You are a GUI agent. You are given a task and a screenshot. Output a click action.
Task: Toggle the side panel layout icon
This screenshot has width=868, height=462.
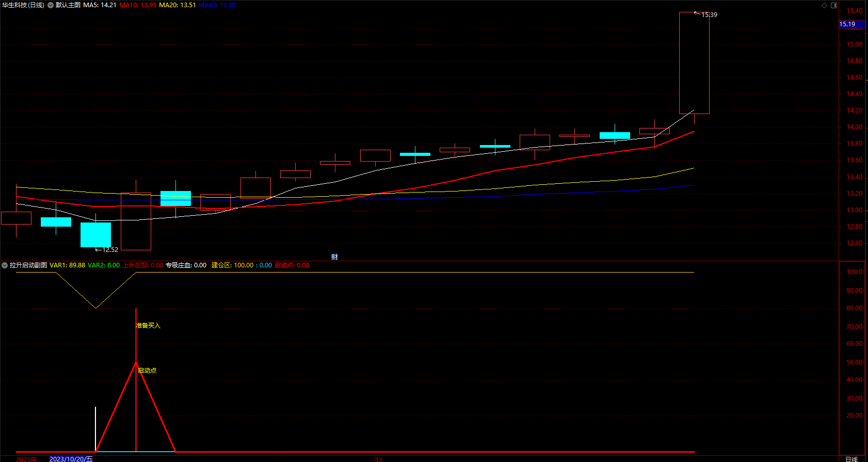834,5
